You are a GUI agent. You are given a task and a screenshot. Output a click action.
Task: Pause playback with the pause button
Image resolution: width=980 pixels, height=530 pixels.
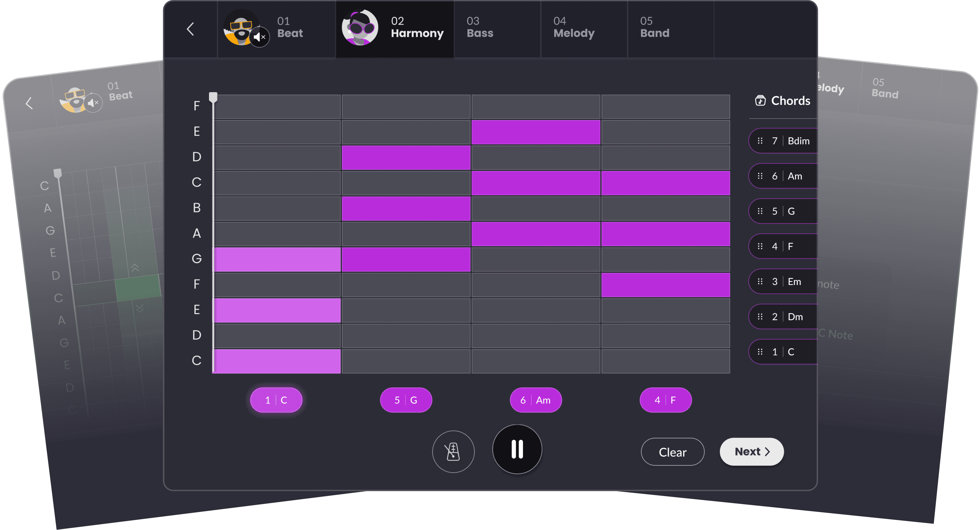tap(517, 449)
